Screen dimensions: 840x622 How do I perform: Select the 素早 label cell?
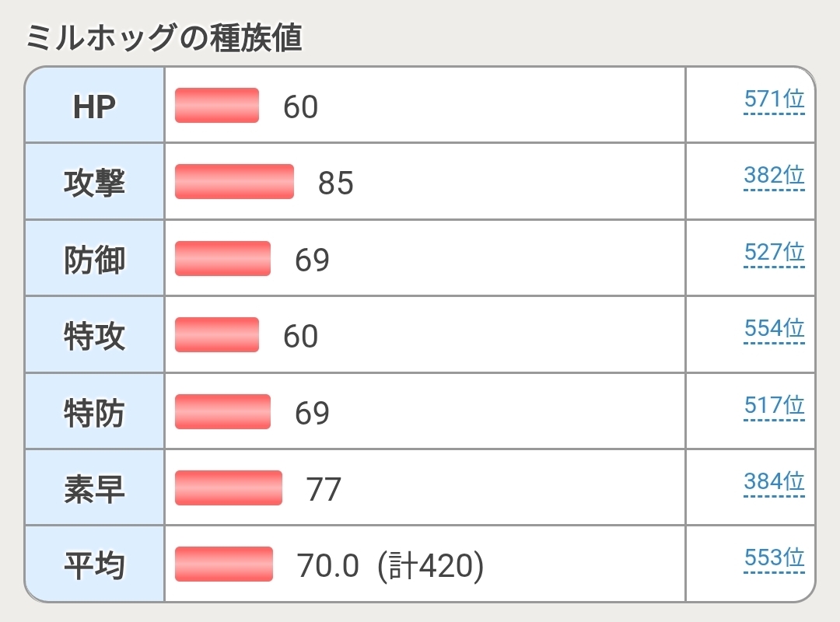(94, 488)
